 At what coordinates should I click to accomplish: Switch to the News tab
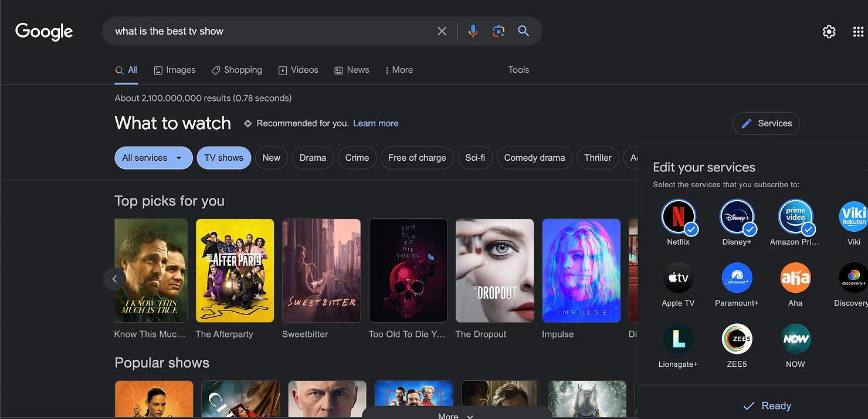tap(352, 70)
